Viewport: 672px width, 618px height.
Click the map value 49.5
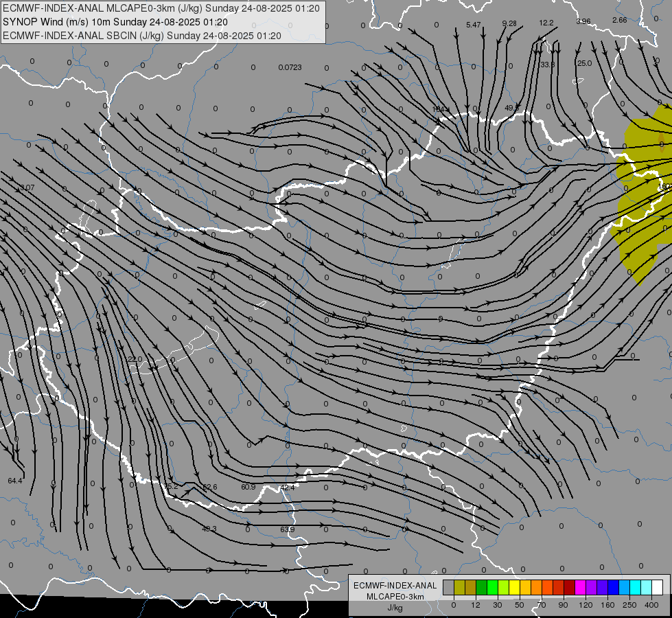click(511, 108)
